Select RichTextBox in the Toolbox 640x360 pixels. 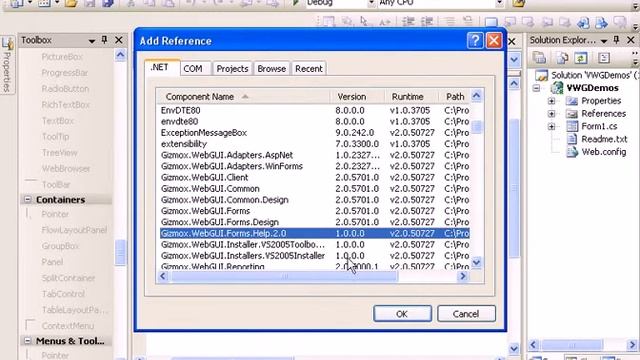click(65, 105)
